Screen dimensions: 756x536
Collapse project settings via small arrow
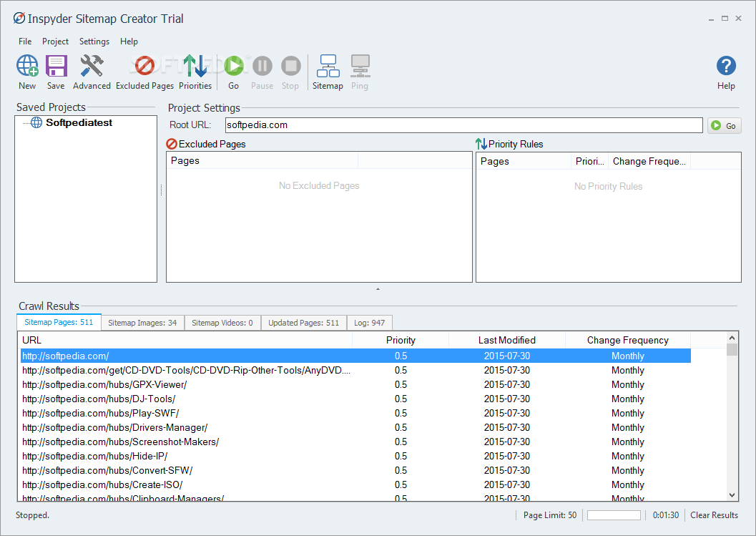point(378,289)
